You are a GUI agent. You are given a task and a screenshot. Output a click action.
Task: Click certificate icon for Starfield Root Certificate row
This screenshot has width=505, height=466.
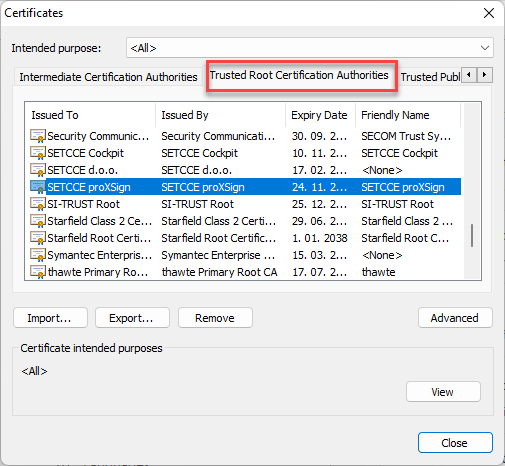pyautogui.click(x=38, y=238)
